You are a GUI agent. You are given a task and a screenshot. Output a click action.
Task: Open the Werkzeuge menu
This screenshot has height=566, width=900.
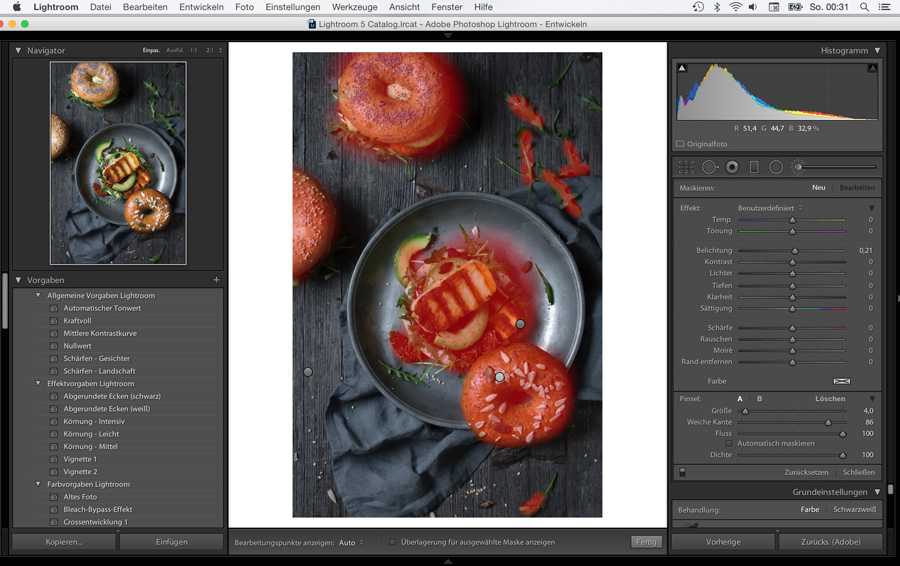(x=354, y=7)
